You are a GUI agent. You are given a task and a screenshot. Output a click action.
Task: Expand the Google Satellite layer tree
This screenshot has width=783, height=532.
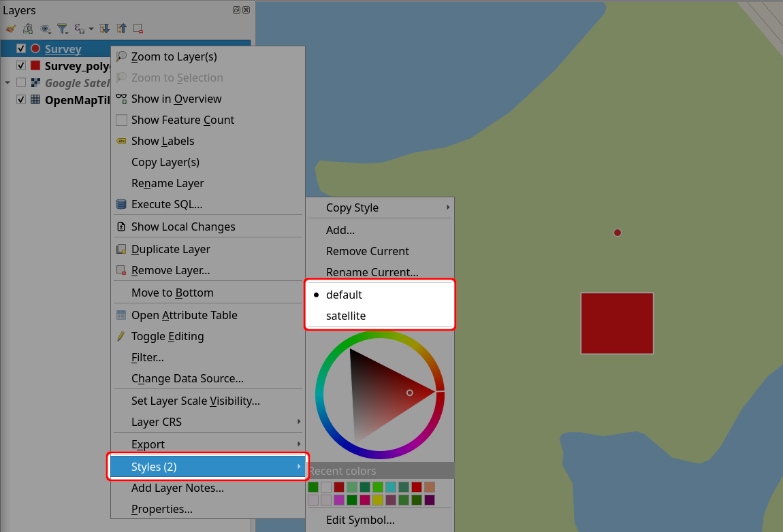point(7,83)
